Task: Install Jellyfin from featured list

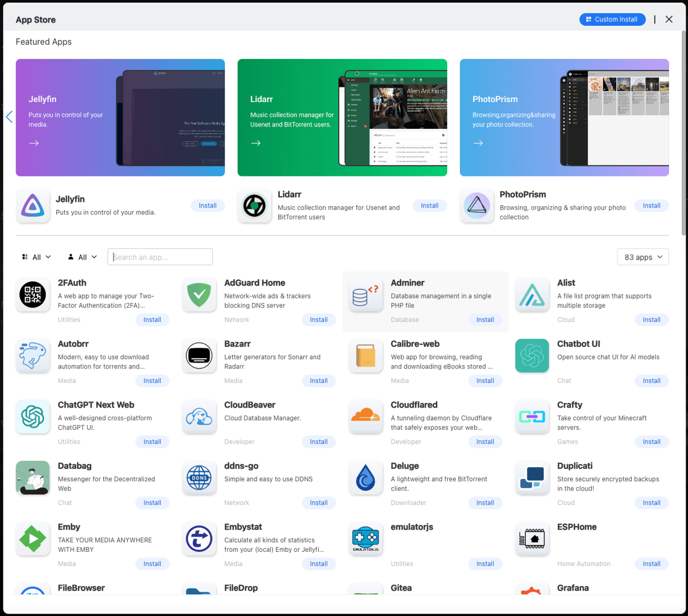Action: pos(208,206)
